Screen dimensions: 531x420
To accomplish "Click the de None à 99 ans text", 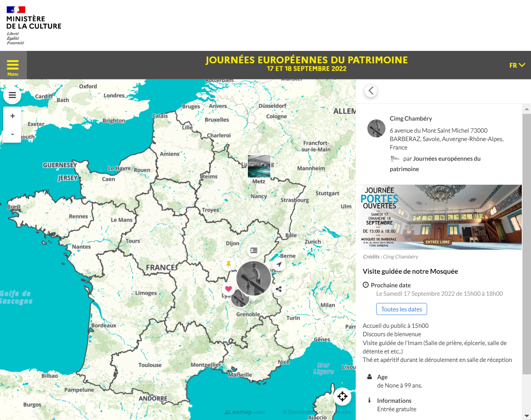I will pos(399,386).
